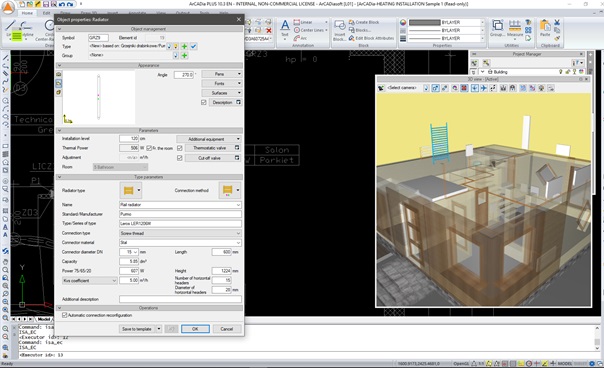Click the Text annotation tool icon
Image resolution: width=604 pixels, height=368 pixels.
[285, 26]
